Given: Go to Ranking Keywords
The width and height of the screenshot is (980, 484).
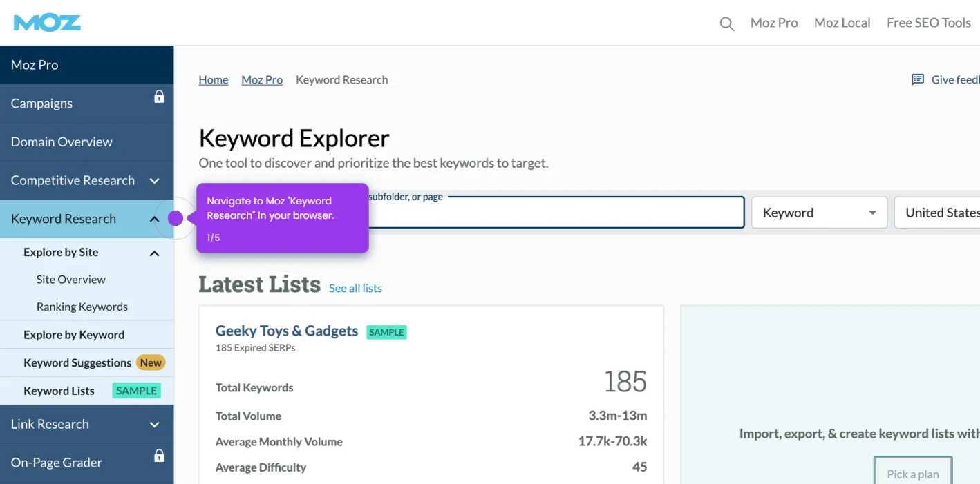Looking at the screenshot, I should coord(82,307).
